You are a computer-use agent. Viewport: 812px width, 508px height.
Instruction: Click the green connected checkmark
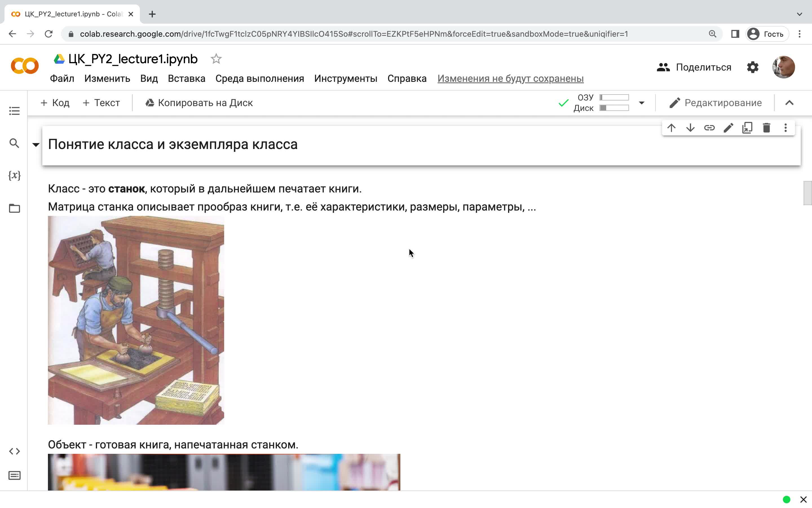coord(563,103)
